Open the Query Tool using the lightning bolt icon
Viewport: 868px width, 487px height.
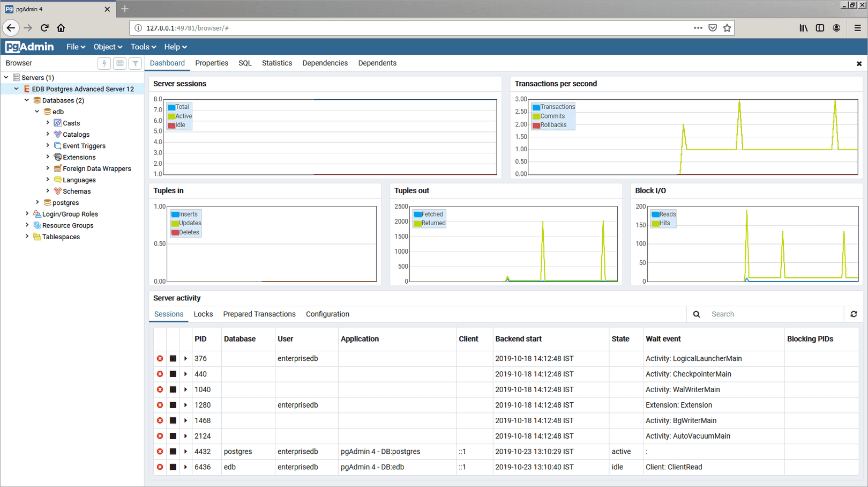click(104, 63)
